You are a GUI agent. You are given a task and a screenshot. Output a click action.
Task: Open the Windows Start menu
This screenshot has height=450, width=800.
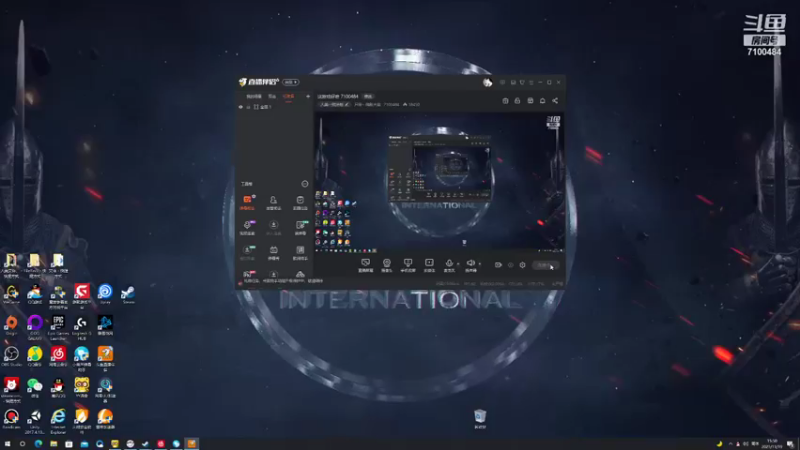click(x=7, y=444)
